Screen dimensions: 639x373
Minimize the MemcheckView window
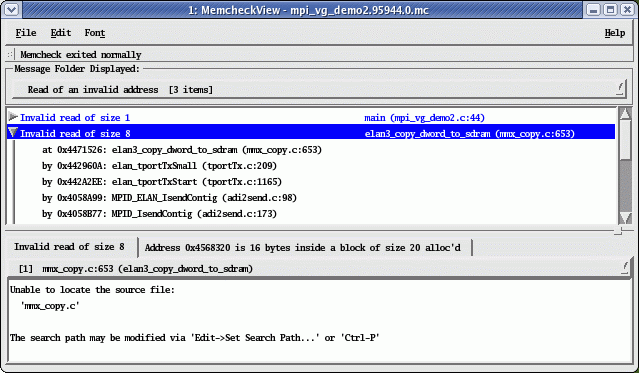pos(593,9)
